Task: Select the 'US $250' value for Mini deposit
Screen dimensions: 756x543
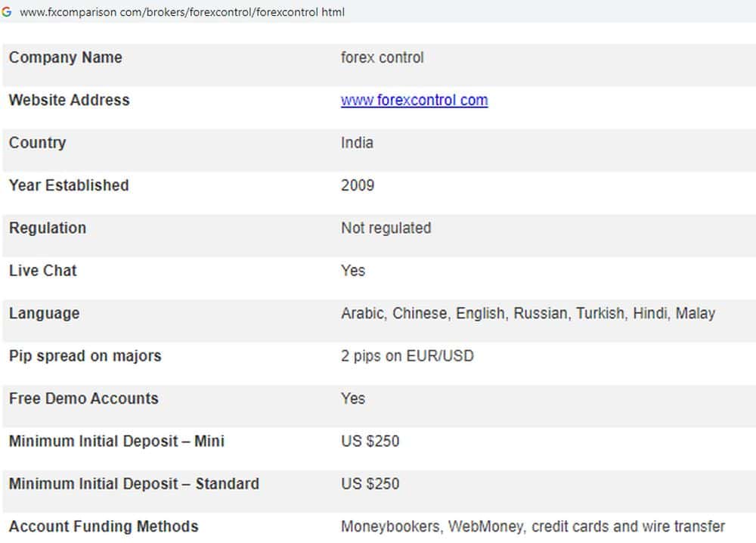Action: [x=370, y=441]
